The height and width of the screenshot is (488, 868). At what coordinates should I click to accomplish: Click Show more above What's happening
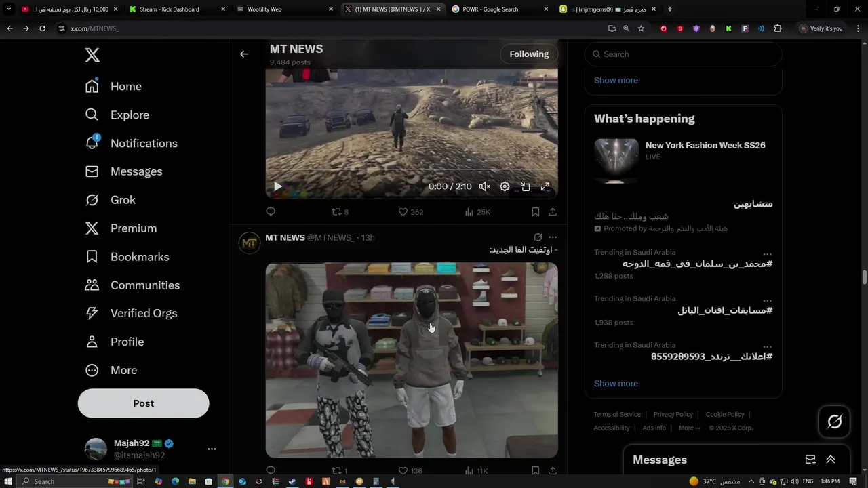(x=616, y=80)
